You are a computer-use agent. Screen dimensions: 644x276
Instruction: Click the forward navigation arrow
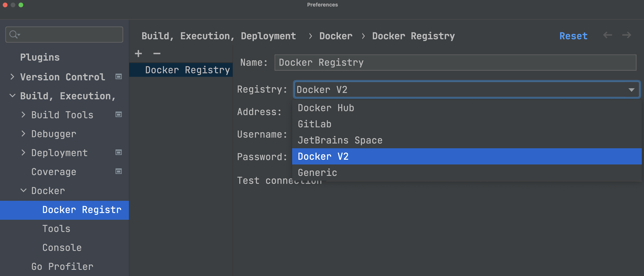(626, 35)
